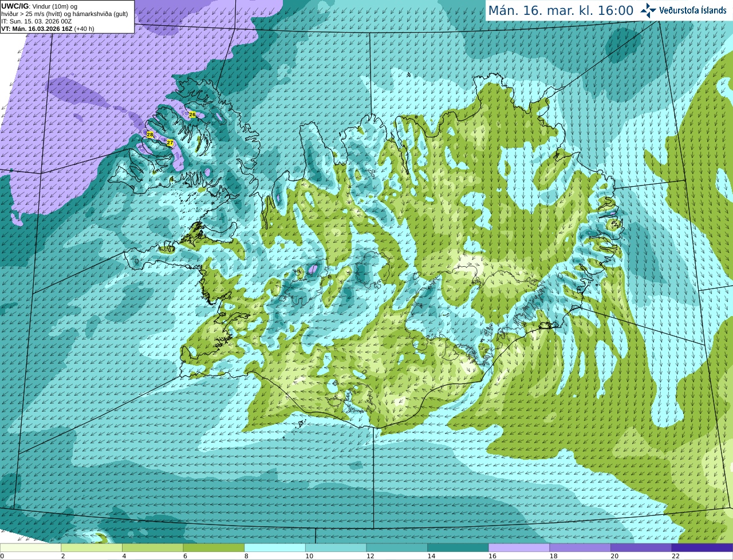Viewport: 733px width, 560px height.
Task: Select the 8–10 m/s light cyan swatch
Action: click(275, 547)
